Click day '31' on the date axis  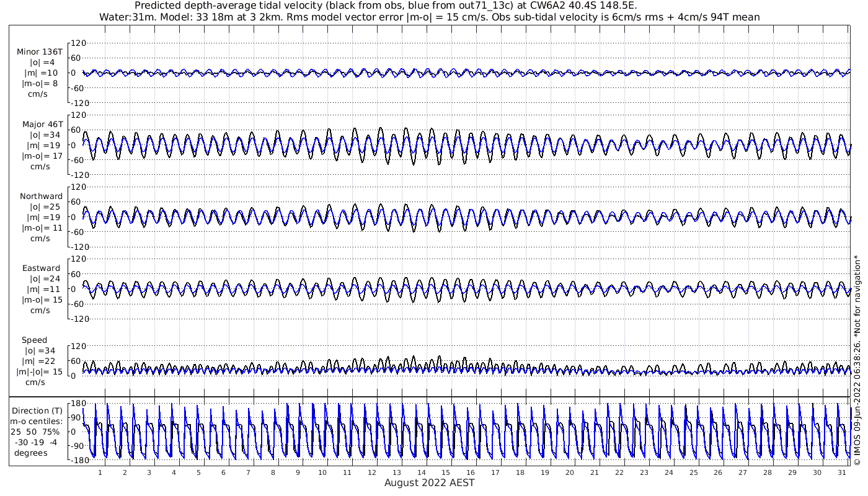(842, 472)
